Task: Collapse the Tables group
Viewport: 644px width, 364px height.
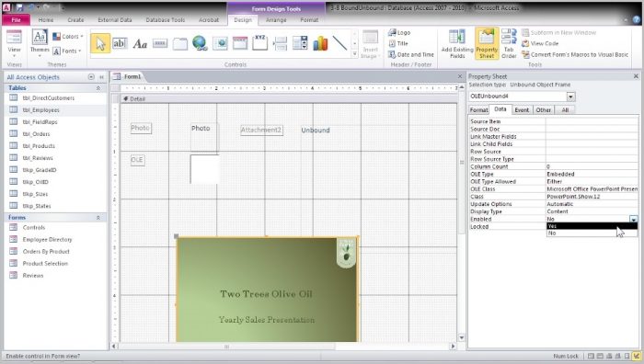Action: coord(98,88)
